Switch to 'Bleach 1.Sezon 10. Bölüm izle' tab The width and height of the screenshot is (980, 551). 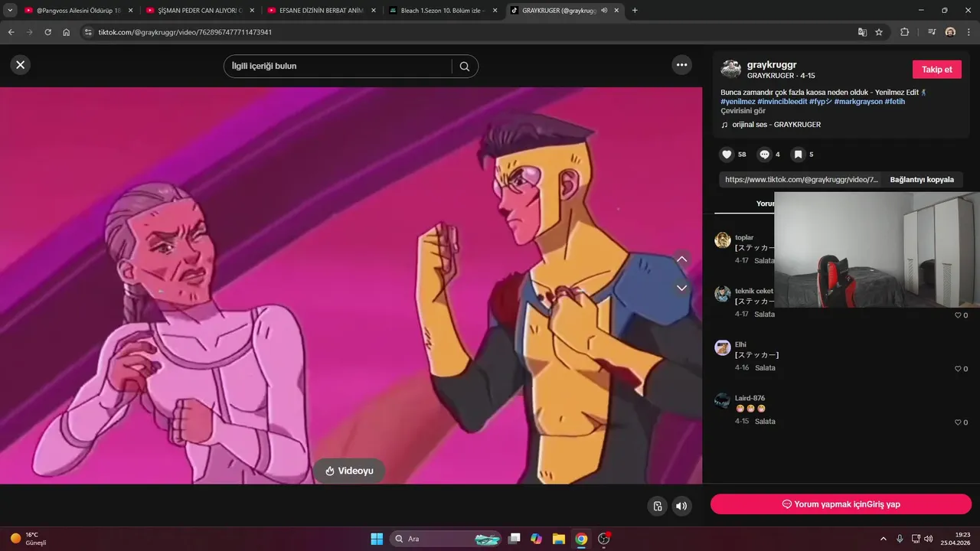click(442, 11)
